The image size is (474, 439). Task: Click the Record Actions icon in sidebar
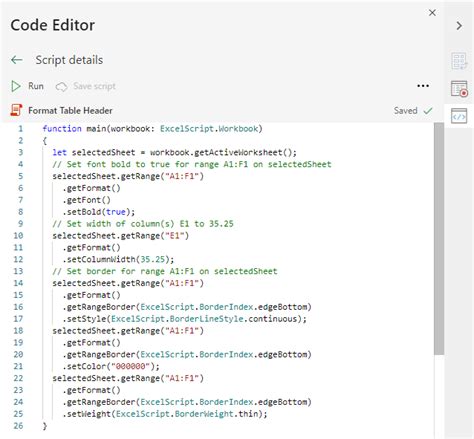coord(459,89)
